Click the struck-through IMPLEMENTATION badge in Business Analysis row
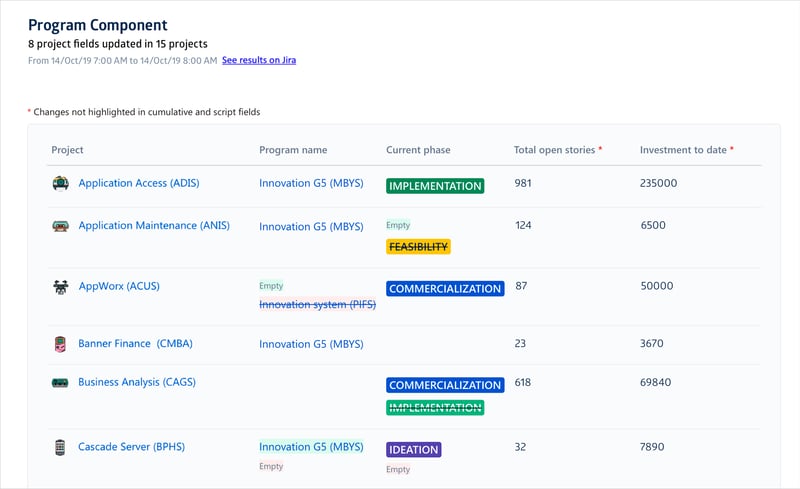The height and width of the screenshot is (489, 800). click(435, 408)
